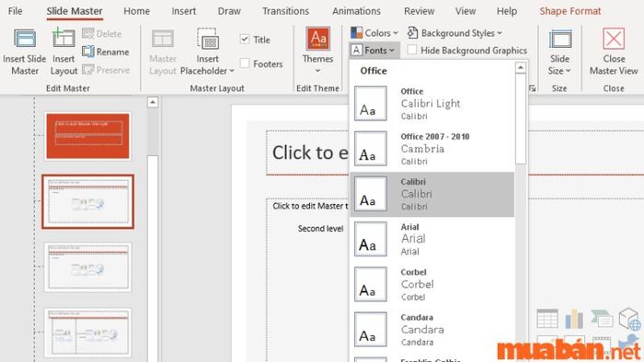The height and width of the screenshot is (362, 644).
Task: Uncheck the Title checkbox
Action: [x=245, y=40]
